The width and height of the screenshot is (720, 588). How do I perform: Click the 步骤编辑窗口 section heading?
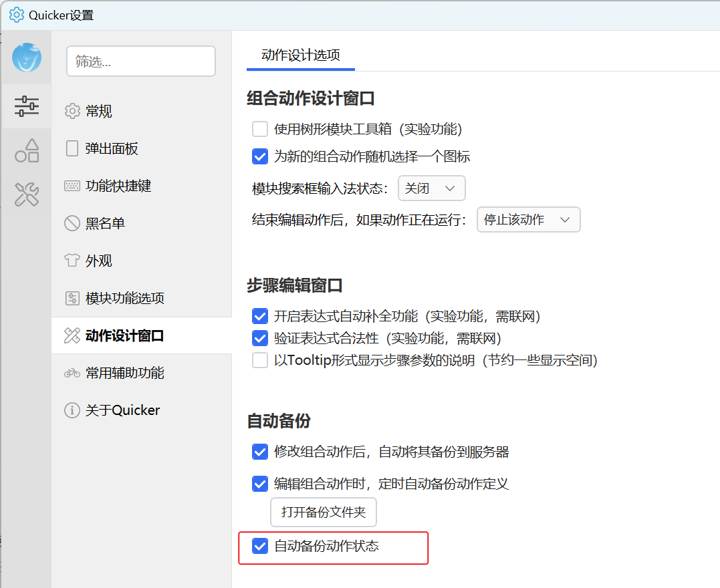(x=294, y=285)
